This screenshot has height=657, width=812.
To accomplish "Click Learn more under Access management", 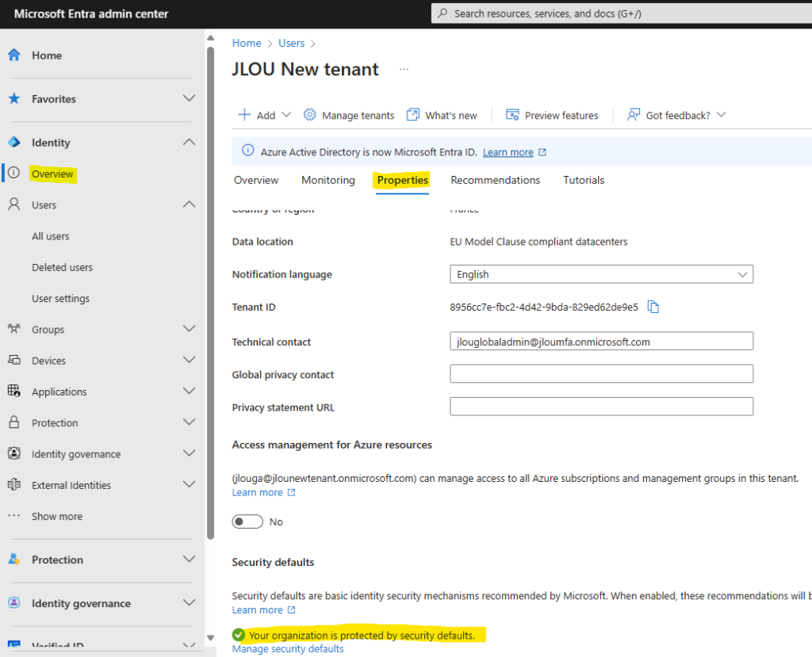I will pos(258,492).
